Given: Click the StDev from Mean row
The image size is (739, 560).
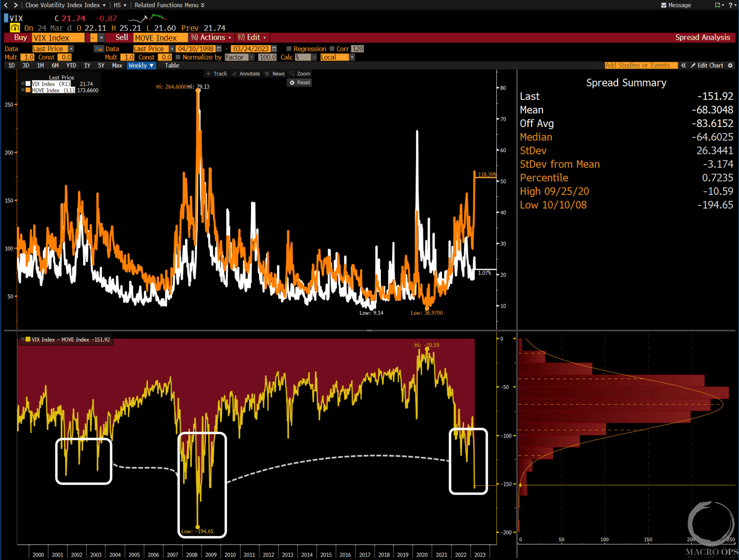Looking at the screenshot, I should 626,164.
